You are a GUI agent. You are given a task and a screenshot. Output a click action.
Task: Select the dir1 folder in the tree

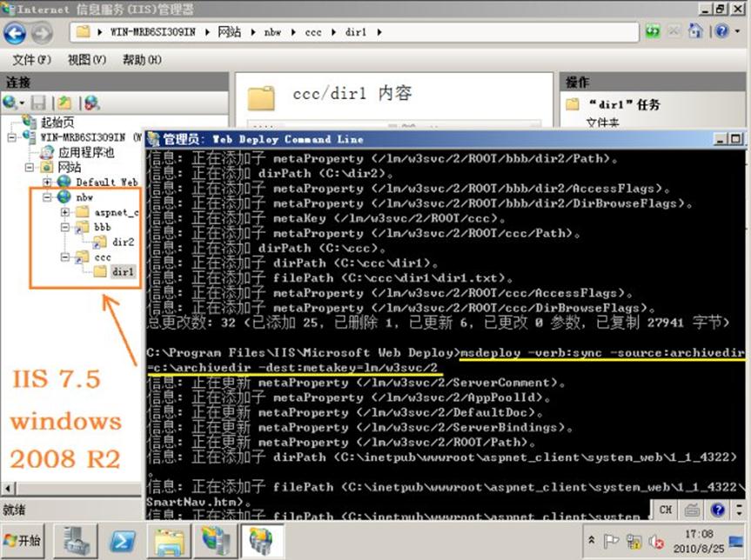click(x=123, y=272)
